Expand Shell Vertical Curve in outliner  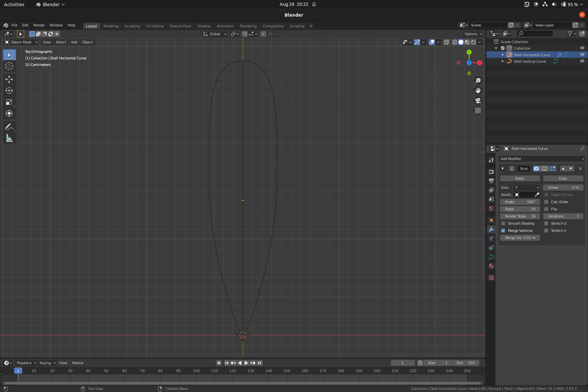tap(503, 61)
